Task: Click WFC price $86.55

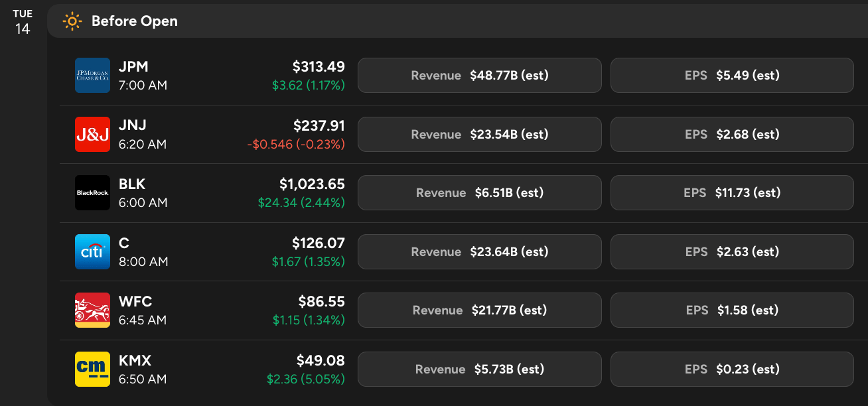Action: [x=322, y=301]
